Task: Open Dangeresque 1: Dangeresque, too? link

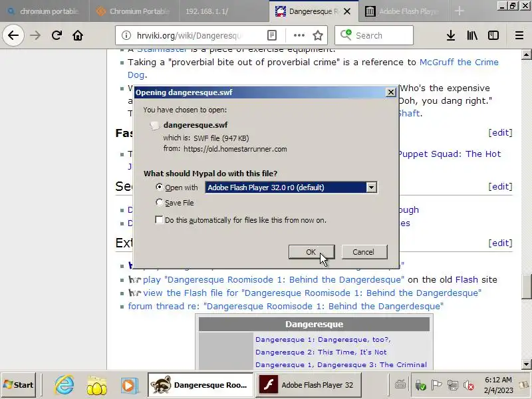Action: point(323,339)
